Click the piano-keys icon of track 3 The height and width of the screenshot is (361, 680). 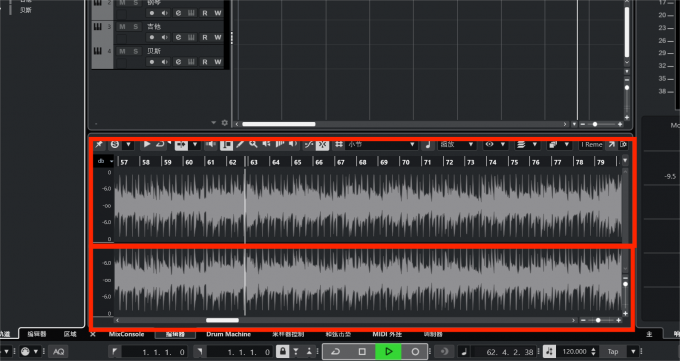coord(98,27)
